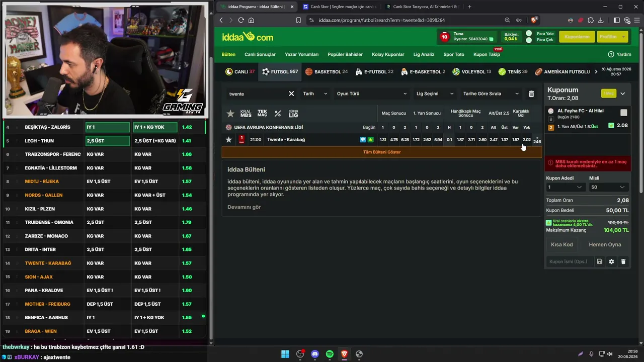Click the Yardım help link
Image resolution: width=644 pixels, height=362 pixels.
619,54
